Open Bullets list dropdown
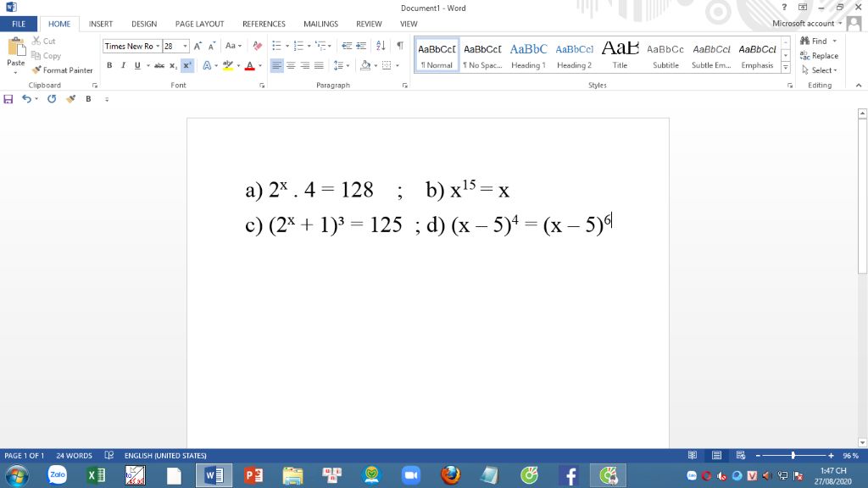Image resolution: width=868 pixels, height=488 pixels. point(287,46)
